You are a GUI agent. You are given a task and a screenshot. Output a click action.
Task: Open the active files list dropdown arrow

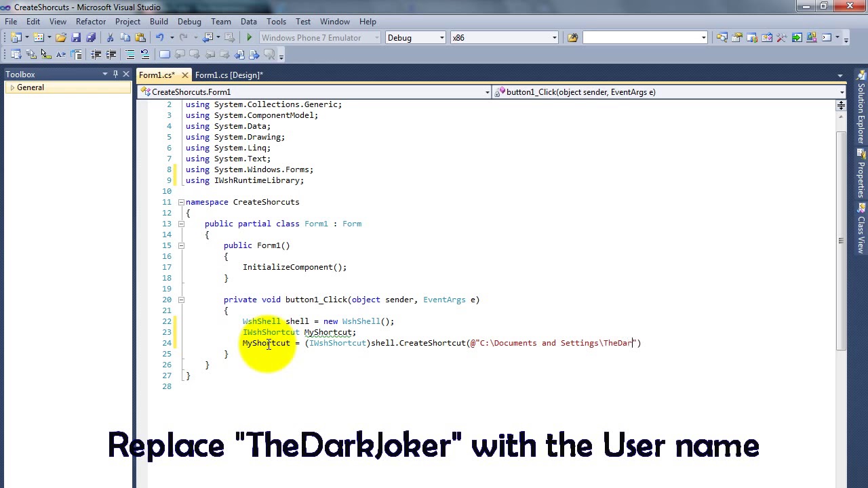tap(840, 75)
